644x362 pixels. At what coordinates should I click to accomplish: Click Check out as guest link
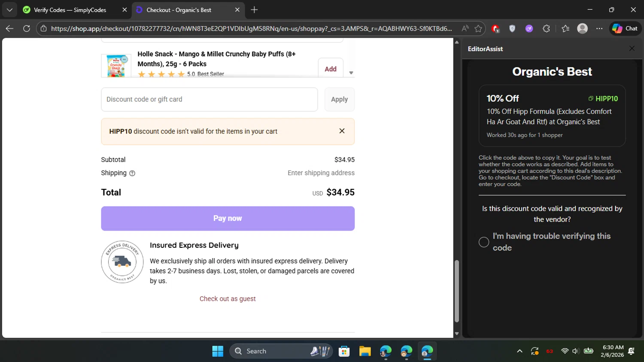(228, 299)
